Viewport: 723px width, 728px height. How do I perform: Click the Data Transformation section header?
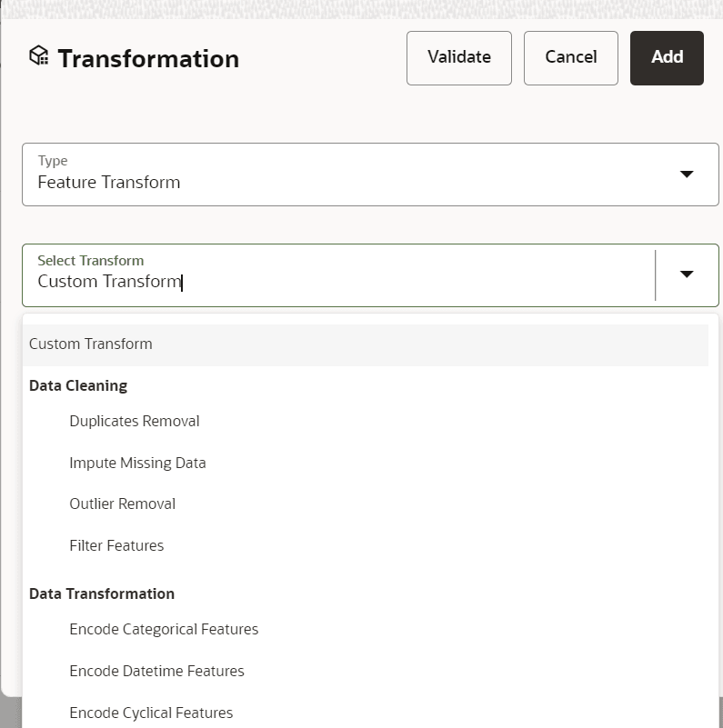(x=101, y=593)
